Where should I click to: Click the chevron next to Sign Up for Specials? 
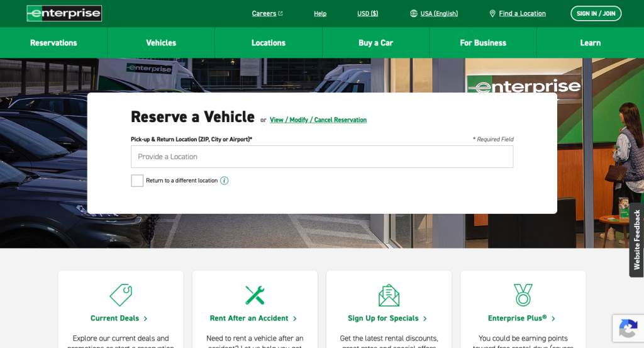click(x=425, y=318)
